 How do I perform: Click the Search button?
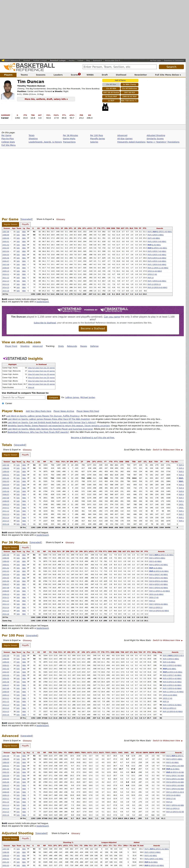pyautogui.click(x=171, y=67)
